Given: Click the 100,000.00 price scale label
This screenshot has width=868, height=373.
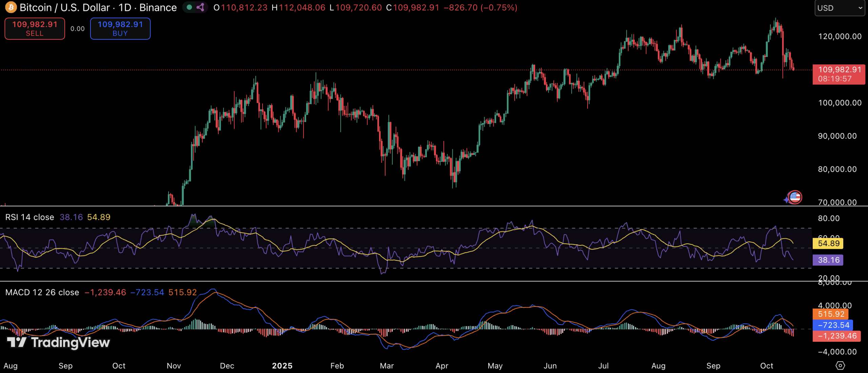Looking at the screenshot, I should [x=840, y=103].
